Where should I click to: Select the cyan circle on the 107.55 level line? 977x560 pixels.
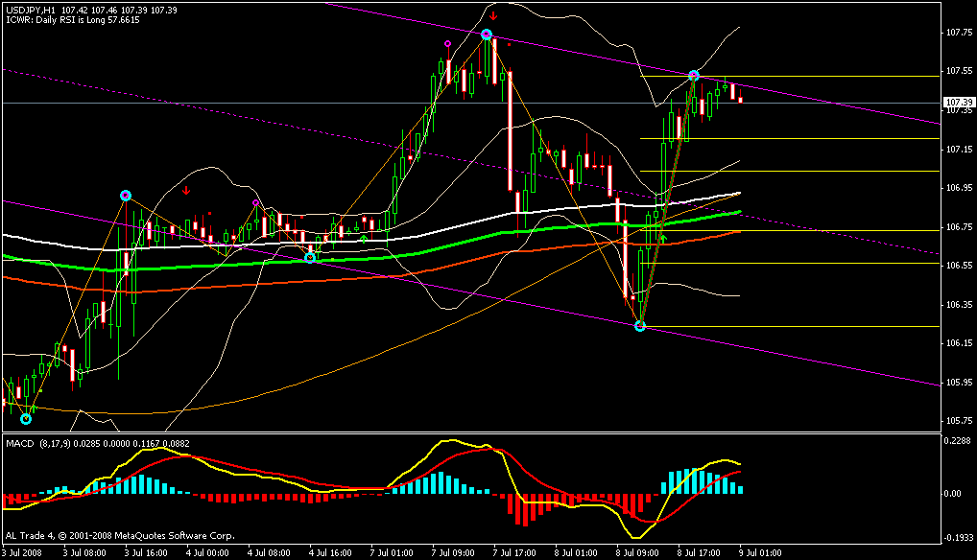694,75
